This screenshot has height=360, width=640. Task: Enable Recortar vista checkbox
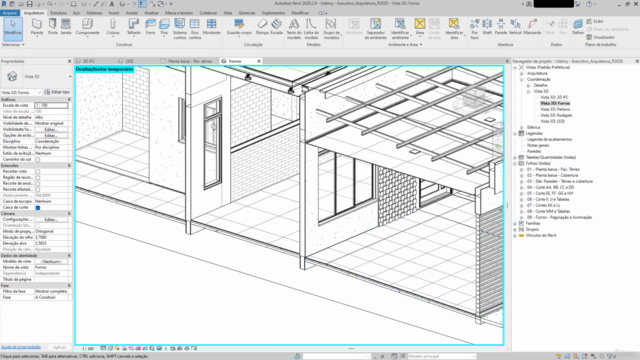[38, 171]
